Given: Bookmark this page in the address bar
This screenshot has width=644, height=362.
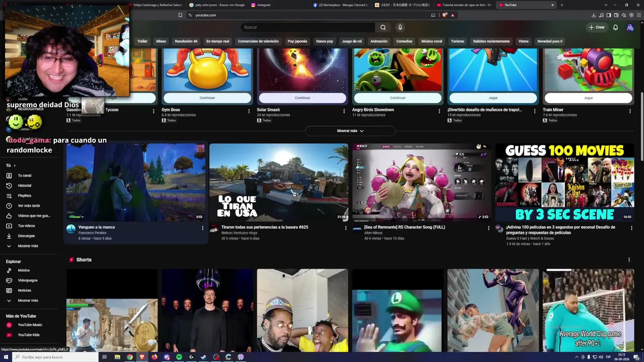Looking at the screenshot, I should tap(180, 15).
